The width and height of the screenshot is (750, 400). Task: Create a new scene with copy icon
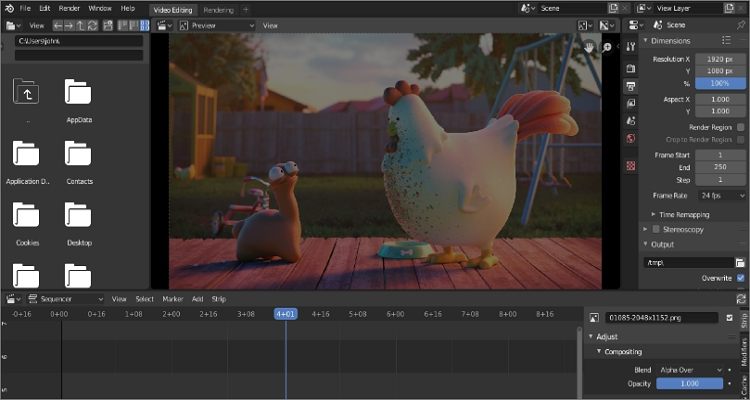pos(613,8)
